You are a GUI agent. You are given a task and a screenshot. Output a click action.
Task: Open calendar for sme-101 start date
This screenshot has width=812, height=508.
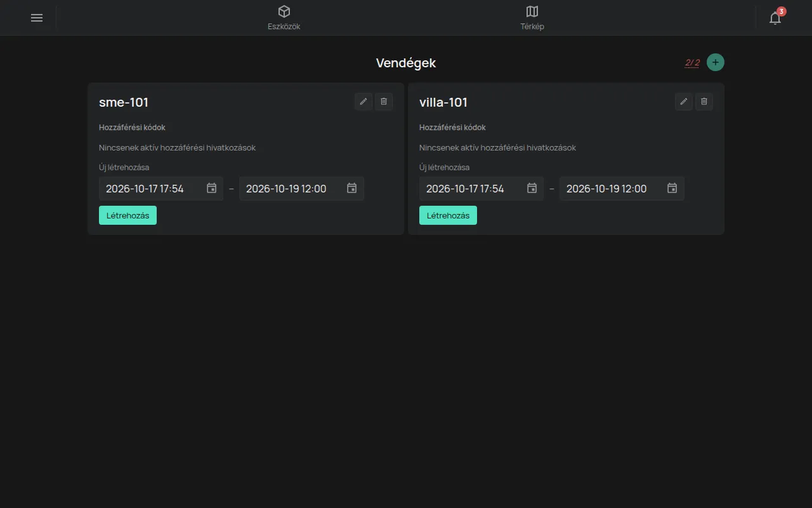(212, 188)
